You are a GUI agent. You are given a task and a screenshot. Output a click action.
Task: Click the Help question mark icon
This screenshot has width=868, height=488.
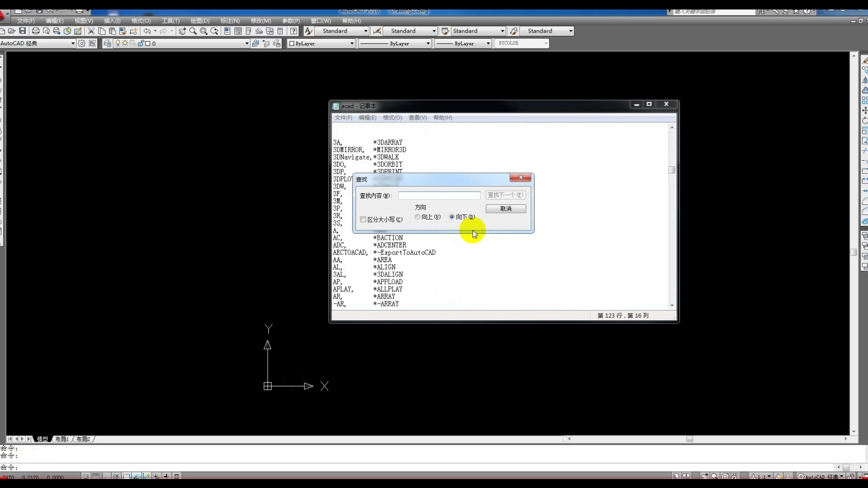pyautogui.click(x=294, y=31)
